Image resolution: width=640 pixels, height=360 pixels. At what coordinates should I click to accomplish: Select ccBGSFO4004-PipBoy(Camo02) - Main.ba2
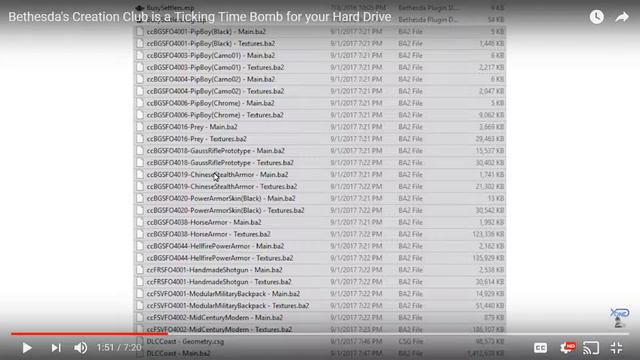point(211,79)
